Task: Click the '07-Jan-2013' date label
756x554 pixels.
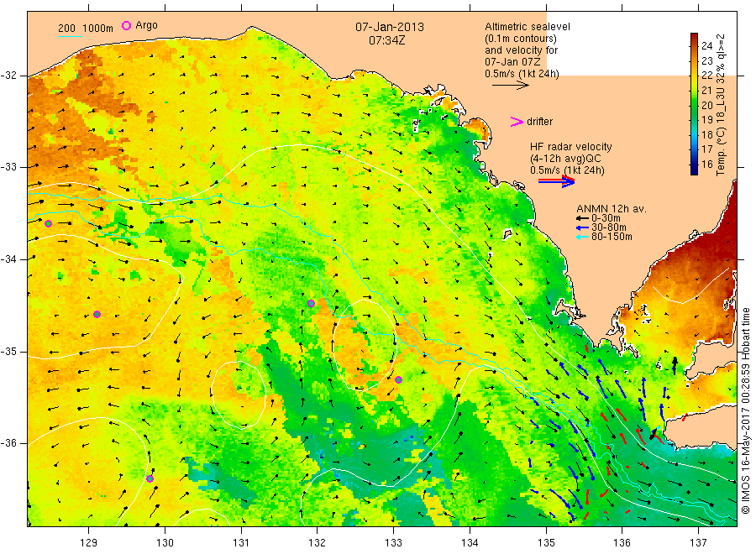Action: [390, 27]
